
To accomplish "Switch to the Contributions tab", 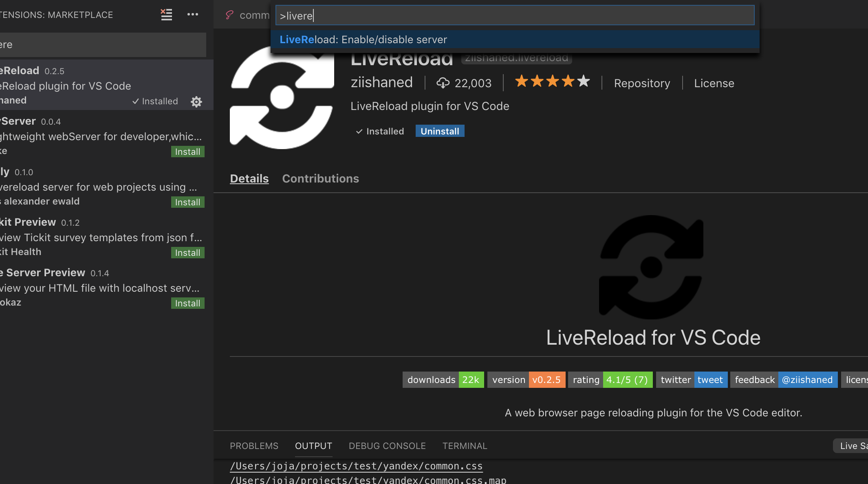I will click(320, 178).
